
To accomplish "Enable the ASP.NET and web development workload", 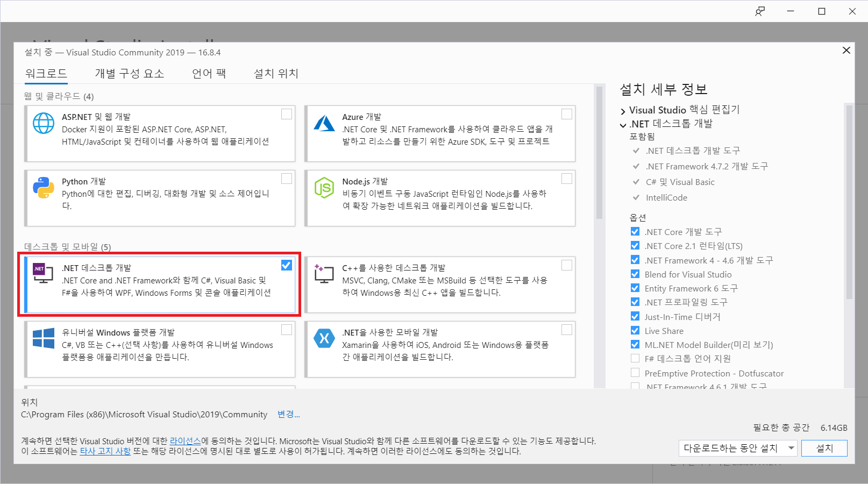I will 287,114.
